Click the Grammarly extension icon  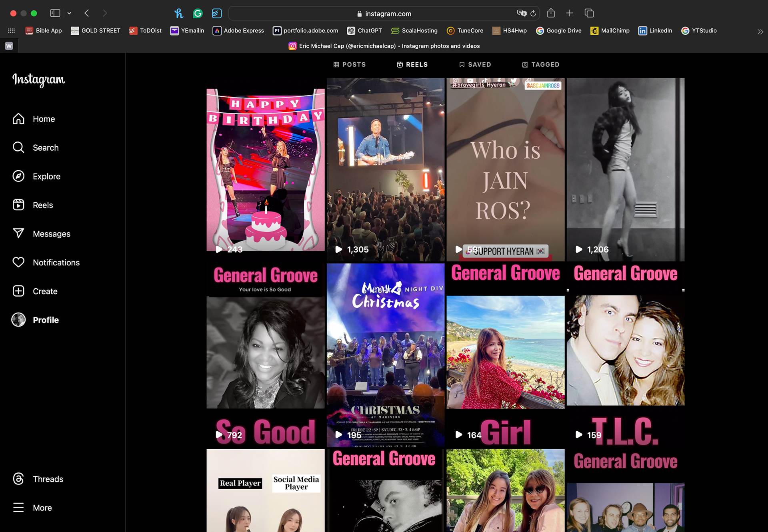click(198, 13)
